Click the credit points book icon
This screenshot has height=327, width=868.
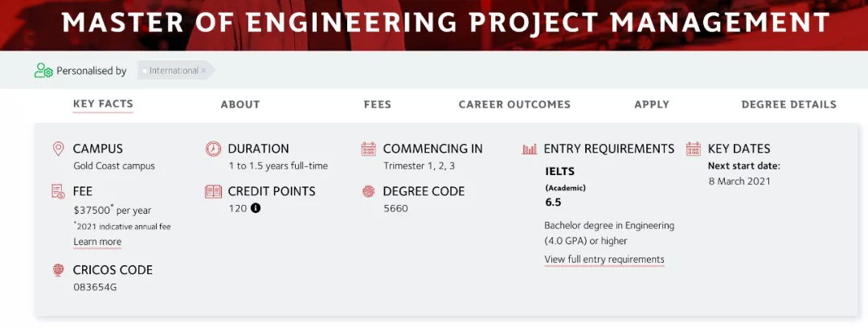[x=213, y=191]
